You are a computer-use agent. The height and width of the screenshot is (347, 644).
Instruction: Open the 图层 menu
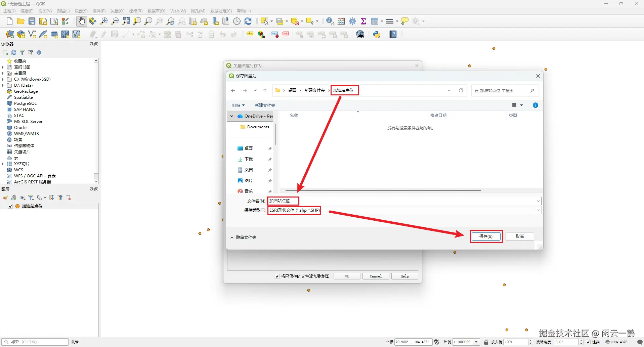(63, 11)
